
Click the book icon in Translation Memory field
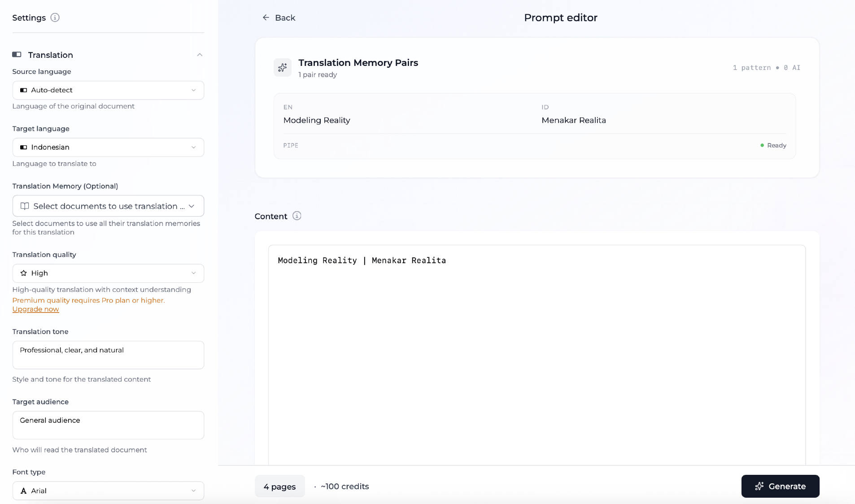point(25,206)
